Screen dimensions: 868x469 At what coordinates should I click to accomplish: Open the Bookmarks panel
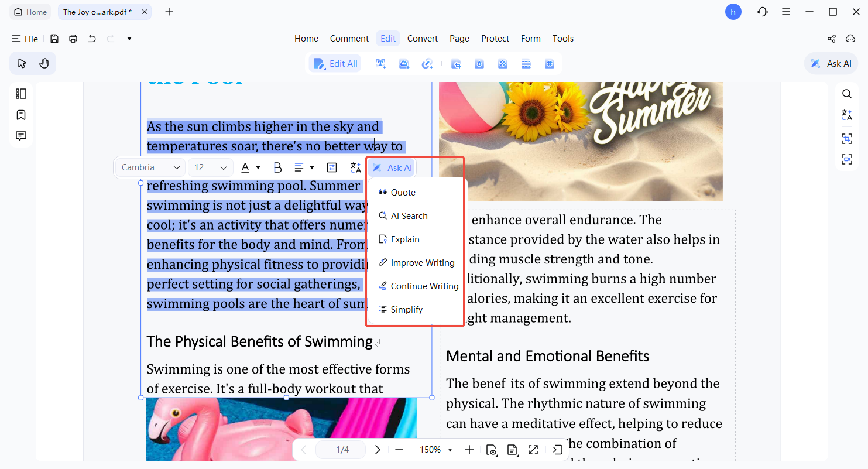point(21,115)
